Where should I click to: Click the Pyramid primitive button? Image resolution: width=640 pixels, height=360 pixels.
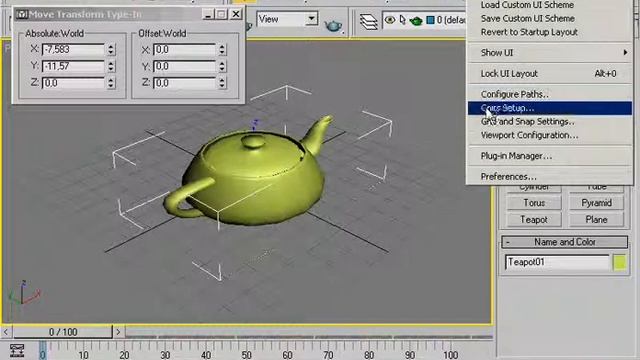[596, 203]
